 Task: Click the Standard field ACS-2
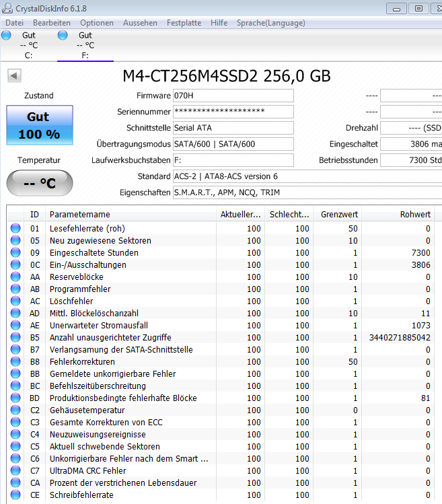point(307,176)
